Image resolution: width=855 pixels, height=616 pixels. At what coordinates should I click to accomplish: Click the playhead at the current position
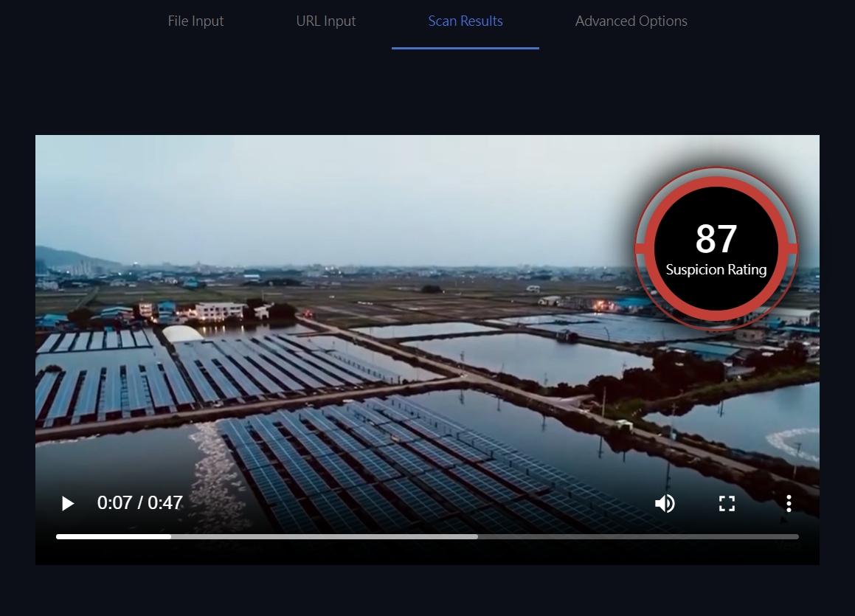[170, 536]
